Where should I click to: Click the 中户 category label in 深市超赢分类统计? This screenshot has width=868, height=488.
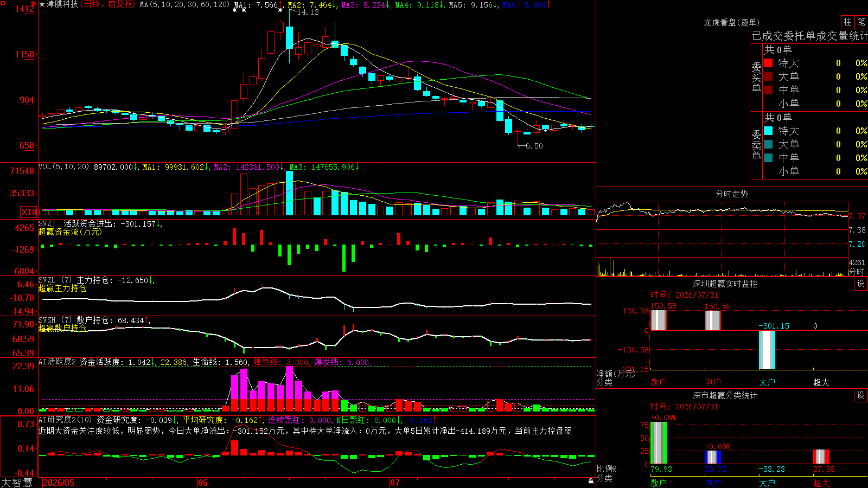[x=713, y=483]
